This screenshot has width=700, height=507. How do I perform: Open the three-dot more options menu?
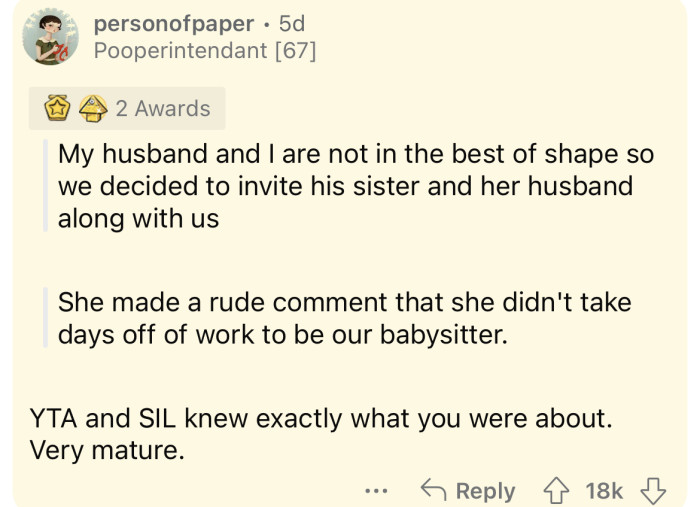376,491
